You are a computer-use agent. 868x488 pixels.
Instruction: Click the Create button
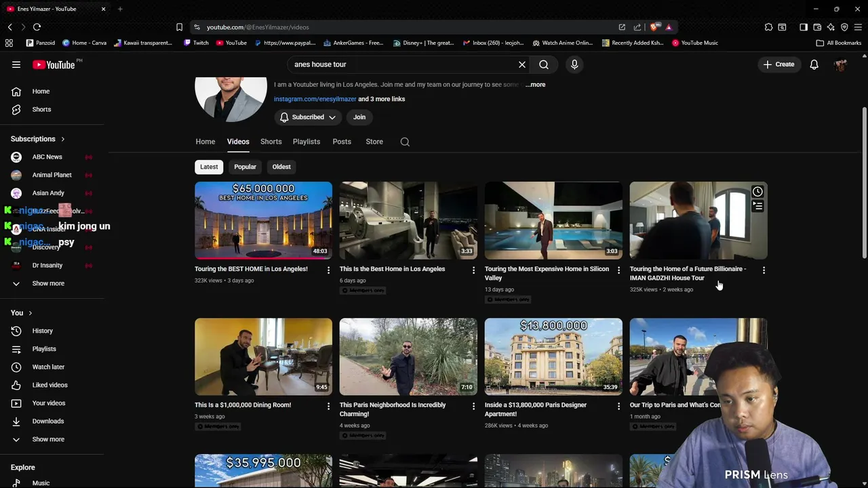click(x=778, y=64)
